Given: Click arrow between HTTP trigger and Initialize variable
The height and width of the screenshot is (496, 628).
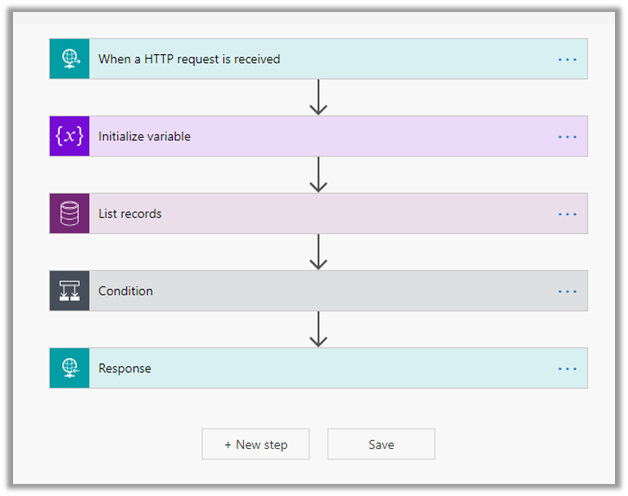Looking at the screenshot, I should (319, 97).
